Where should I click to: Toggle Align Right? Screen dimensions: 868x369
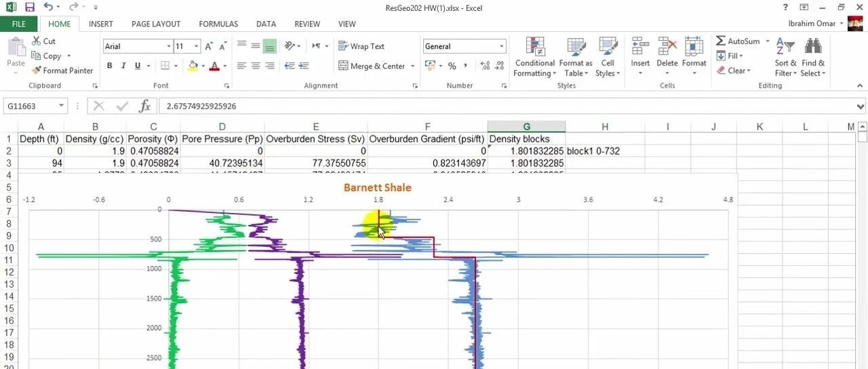click(x=270, y=66)
